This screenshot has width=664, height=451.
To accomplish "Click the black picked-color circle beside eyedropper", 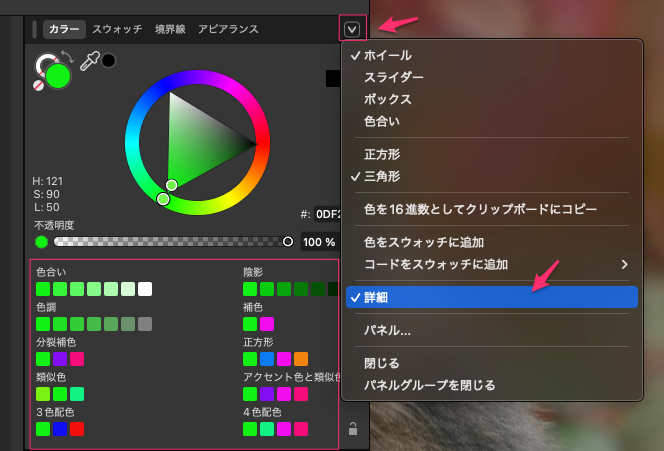I will [108, 60].
